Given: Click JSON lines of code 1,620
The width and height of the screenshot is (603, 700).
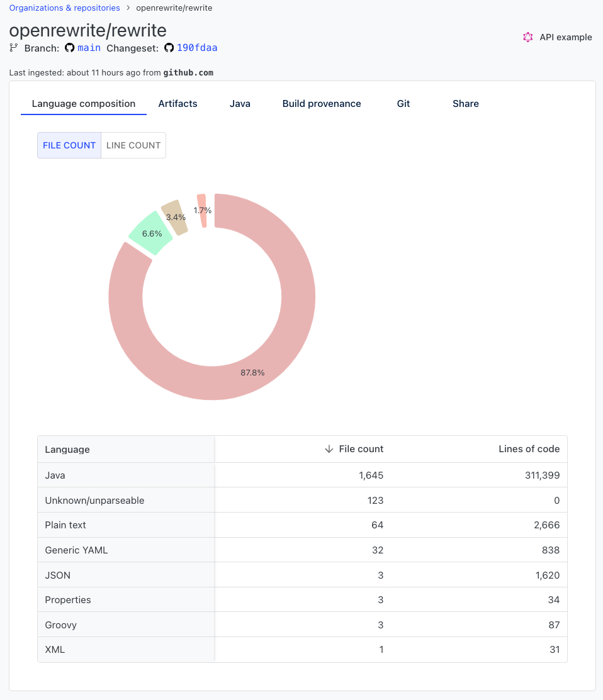Looking at the screenshot, I should tap(548, 575).
